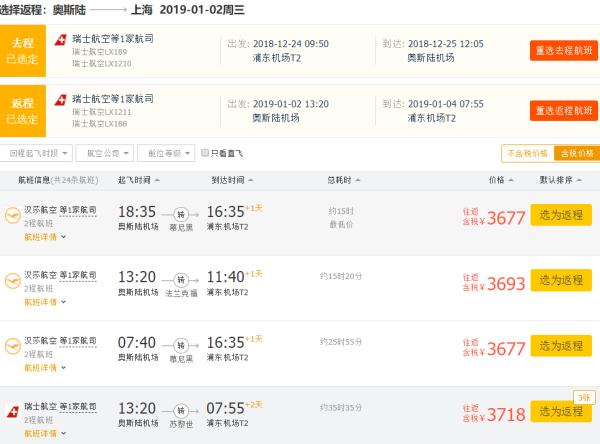Viewport: 600px width, 444px height.
Task: Click return arrival time 2019-01-04 07:55
Action: (446, 104)
